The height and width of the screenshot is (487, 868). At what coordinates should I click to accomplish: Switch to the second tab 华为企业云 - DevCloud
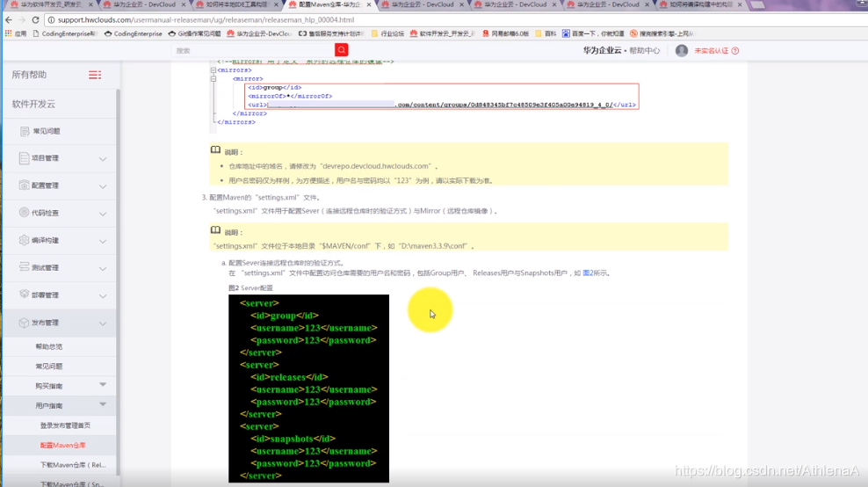coord(144,4)
